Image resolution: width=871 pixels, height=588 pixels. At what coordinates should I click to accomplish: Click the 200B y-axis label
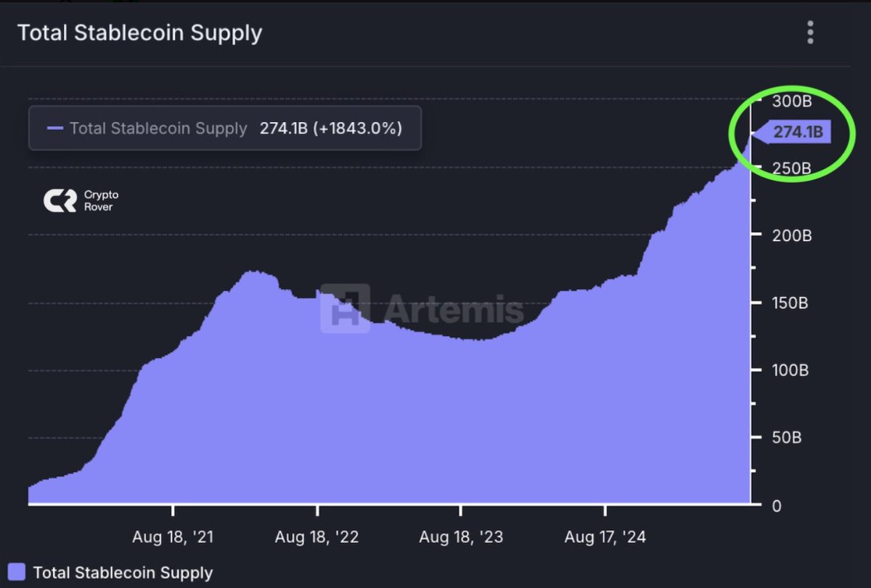792,235
